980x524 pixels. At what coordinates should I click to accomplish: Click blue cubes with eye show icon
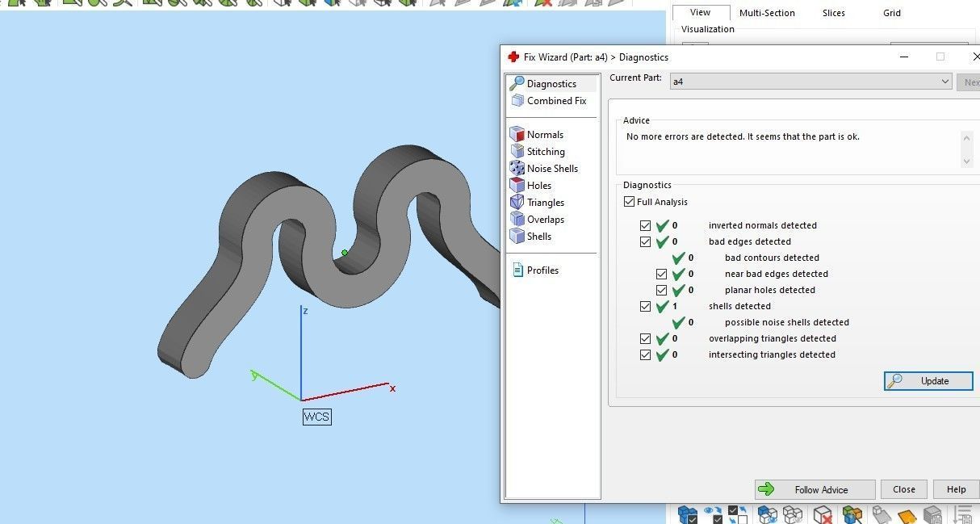[x=767, y=514]
